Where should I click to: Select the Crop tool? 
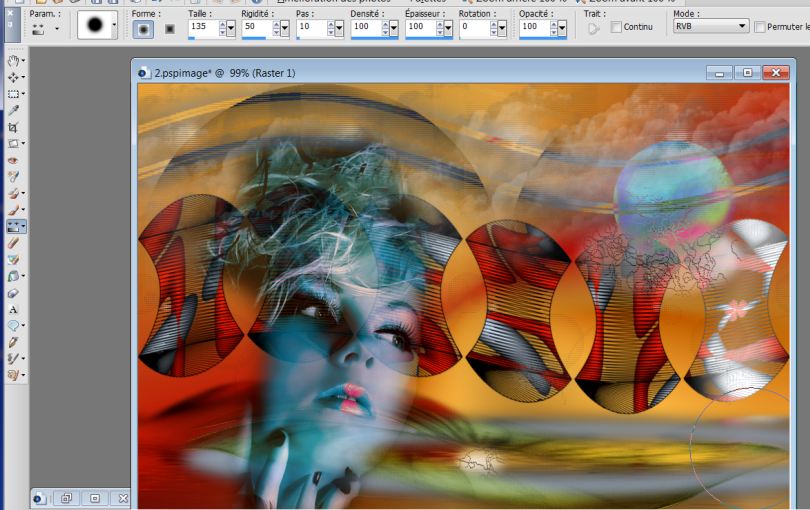pyautogui.click(x=13, y=127)
